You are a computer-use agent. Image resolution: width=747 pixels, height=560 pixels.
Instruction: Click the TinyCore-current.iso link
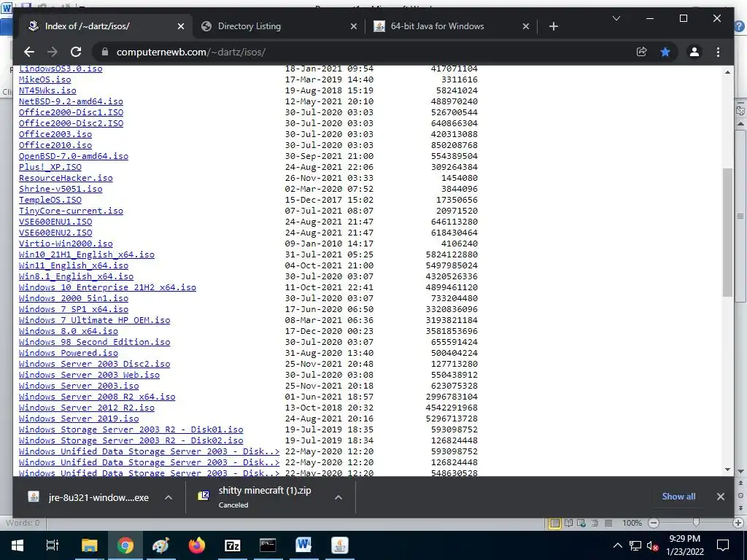coord(71,211)
